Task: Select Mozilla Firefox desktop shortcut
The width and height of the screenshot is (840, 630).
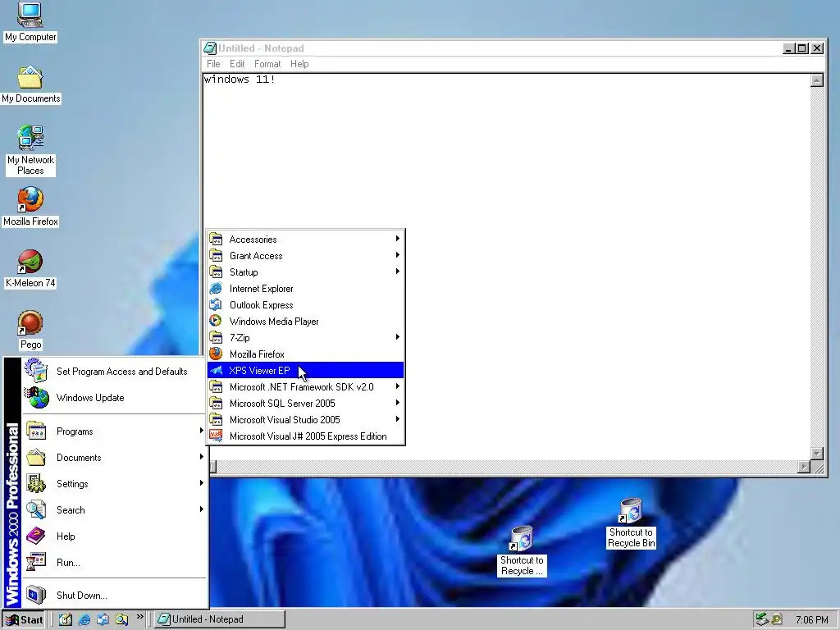Action: click(30, 206)
